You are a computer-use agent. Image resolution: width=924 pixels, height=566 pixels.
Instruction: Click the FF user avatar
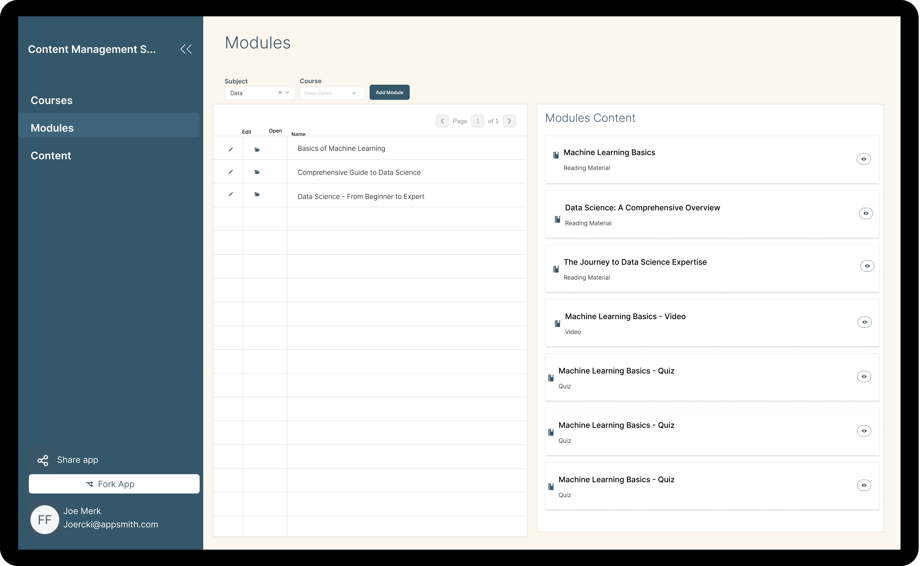click(44, 519)
